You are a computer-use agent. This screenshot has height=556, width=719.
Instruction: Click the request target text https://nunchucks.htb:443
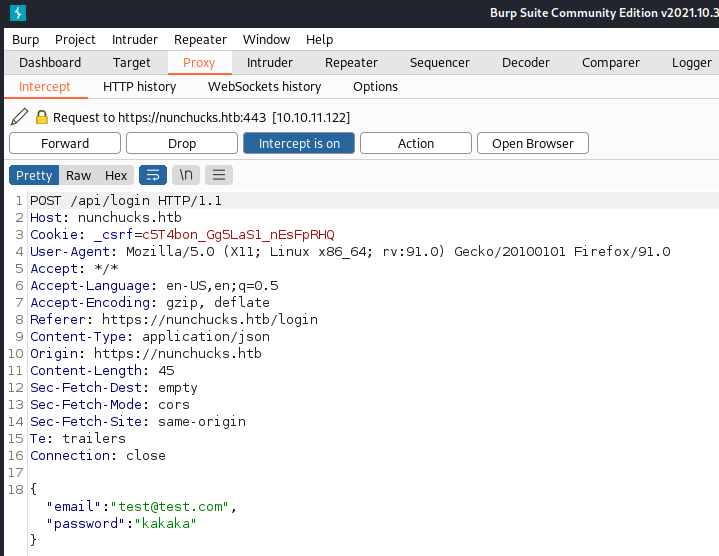point(192,117)
